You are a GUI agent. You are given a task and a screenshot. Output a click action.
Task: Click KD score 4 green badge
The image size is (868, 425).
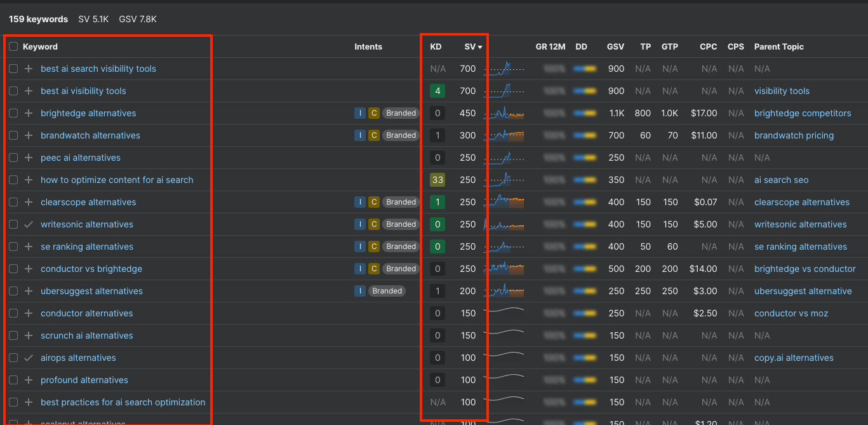pyautogui.click(x=437, y=91)
